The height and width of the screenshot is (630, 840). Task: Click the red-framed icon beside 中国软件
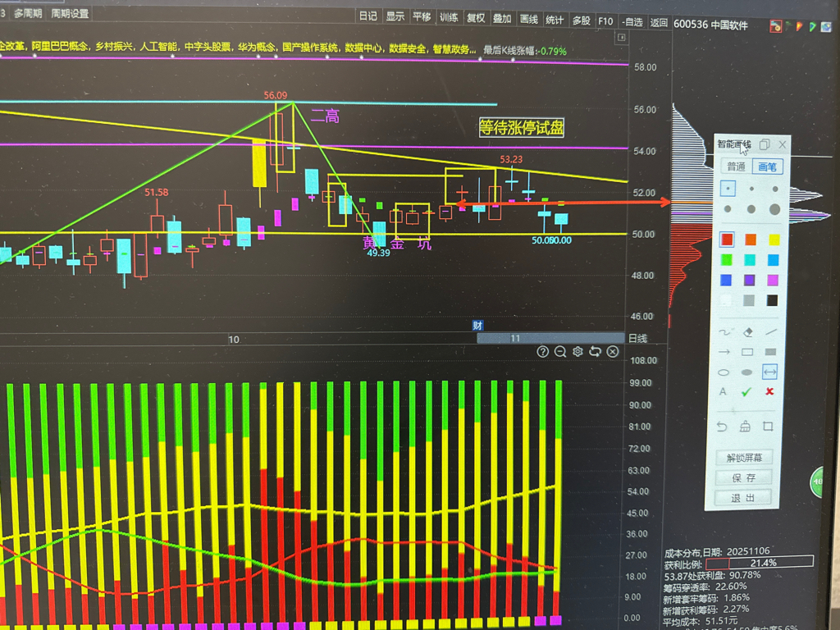point(775,25)
